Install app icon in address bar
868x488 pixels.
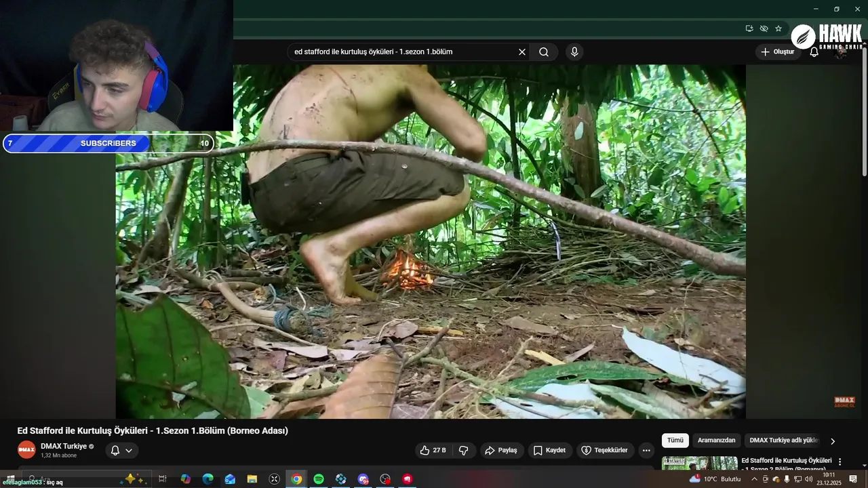click(749, 28)
